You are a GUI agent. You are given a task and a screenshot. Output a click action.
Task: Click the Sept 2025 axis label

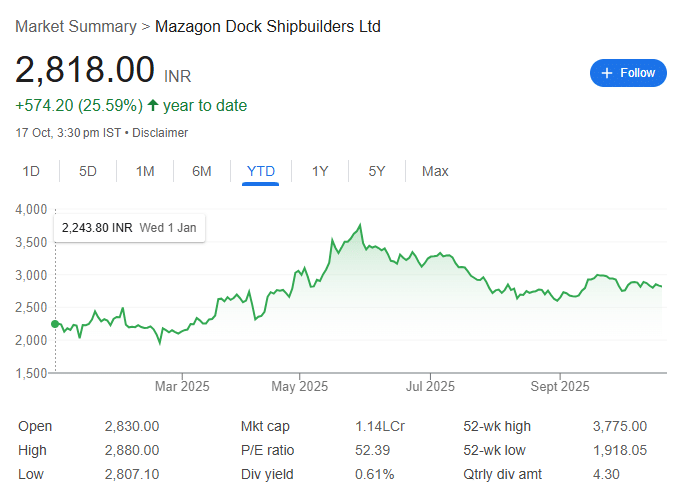click(x=561, y=386)
